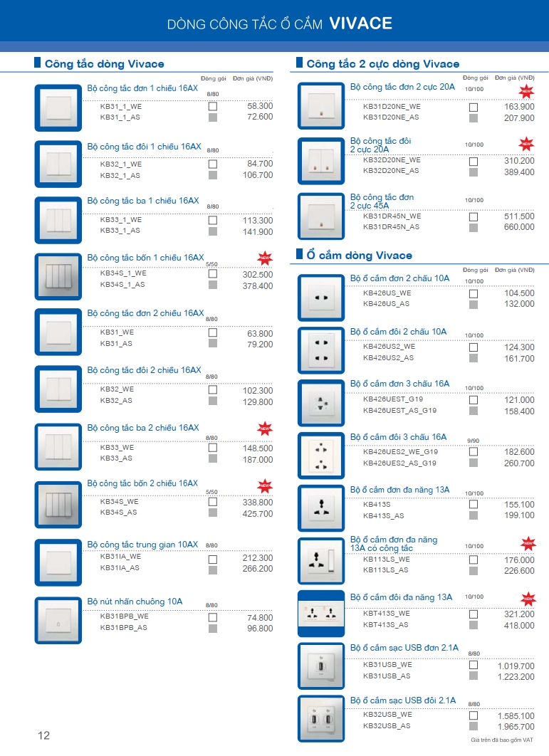The height and width of the screenshot is (756, 549).
Task: Click the double USB charging socket image
Action: [321, 719]
